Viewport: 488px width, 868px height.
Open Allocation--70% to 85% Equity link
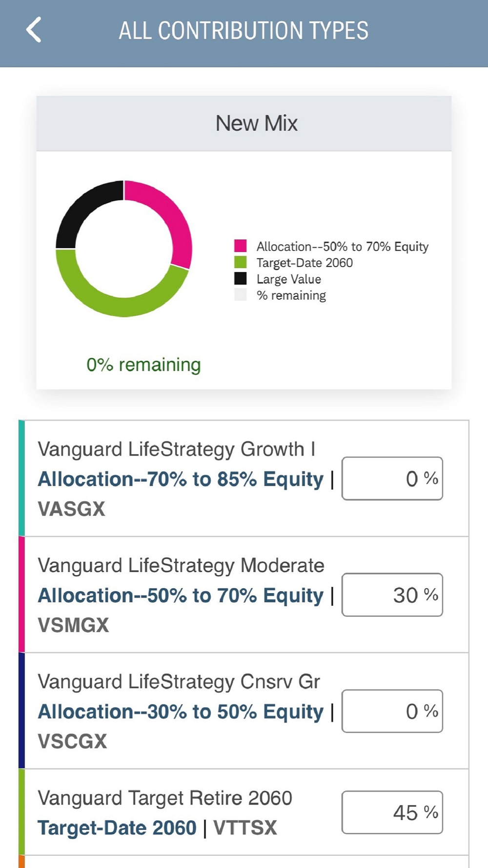coord(181,479)
